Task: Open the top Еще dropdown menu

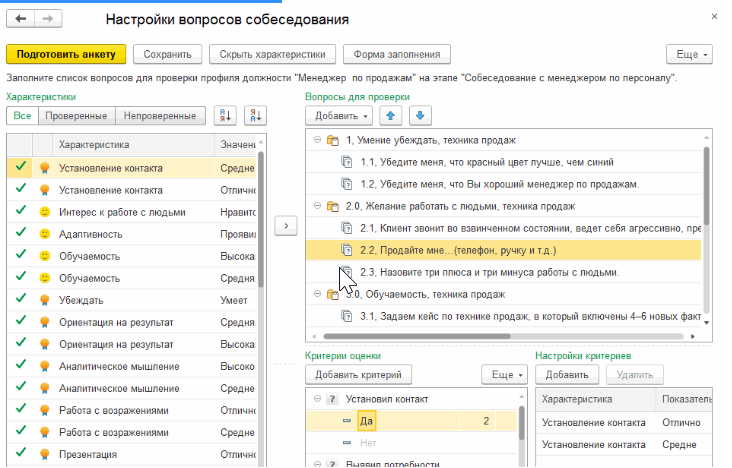Action: pos(689,54)
